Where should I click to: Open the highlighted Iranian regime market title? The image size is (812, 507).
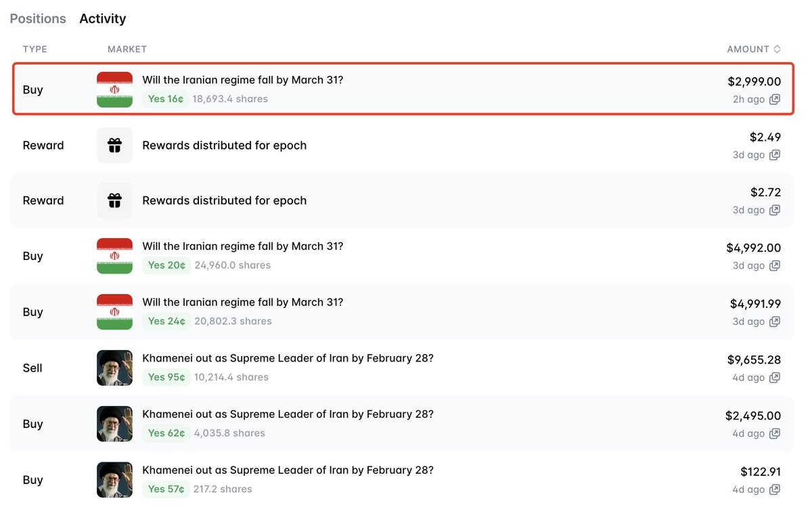point(242,80)
